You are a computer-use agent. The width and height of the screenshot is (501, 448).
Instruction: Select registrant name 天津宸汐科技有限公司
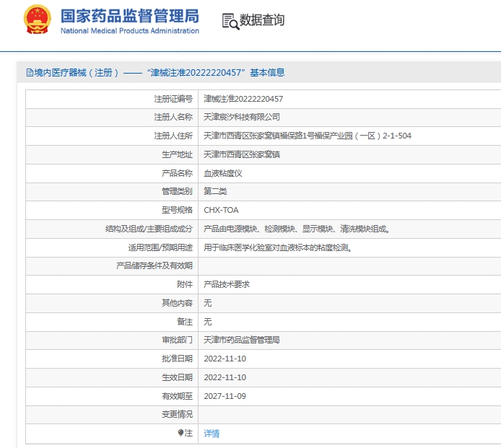[242, 117]
